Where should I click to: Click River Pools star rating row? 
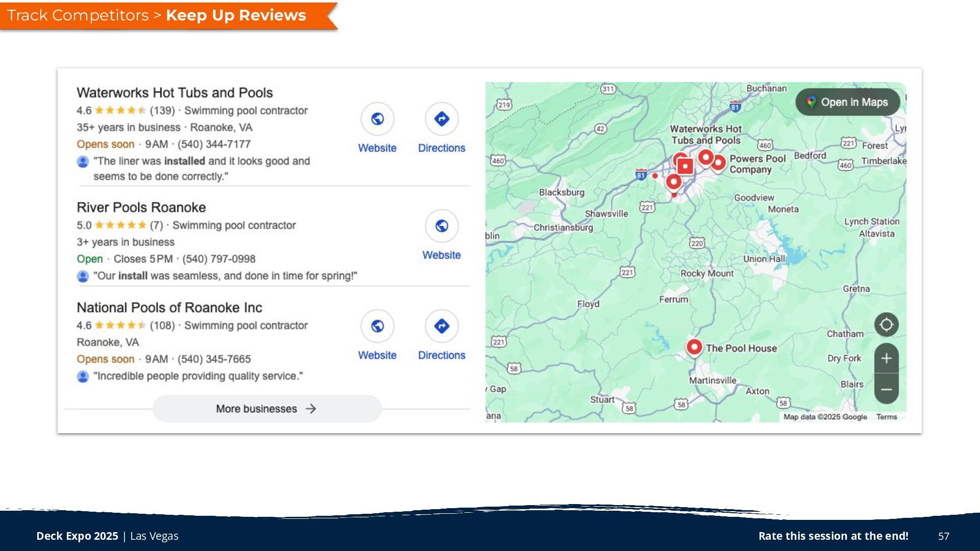pyautogui.click(x=120, y=225)
